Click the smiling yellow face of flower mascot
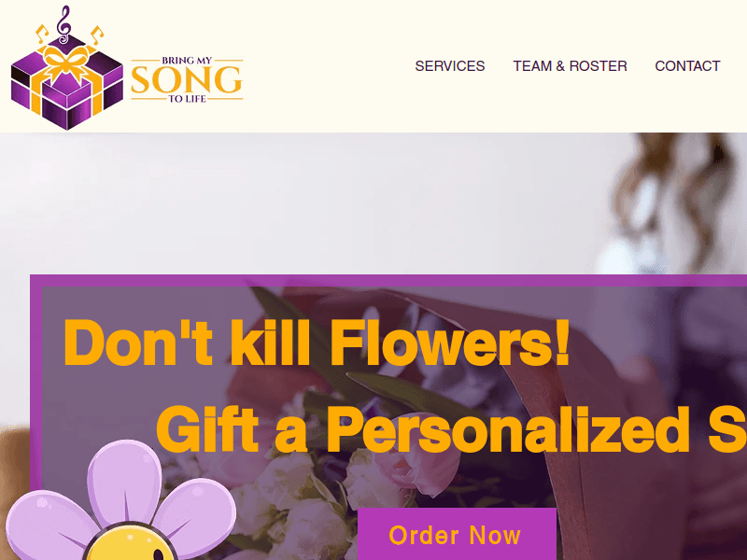Screen dimensions: 747x560 129,543
